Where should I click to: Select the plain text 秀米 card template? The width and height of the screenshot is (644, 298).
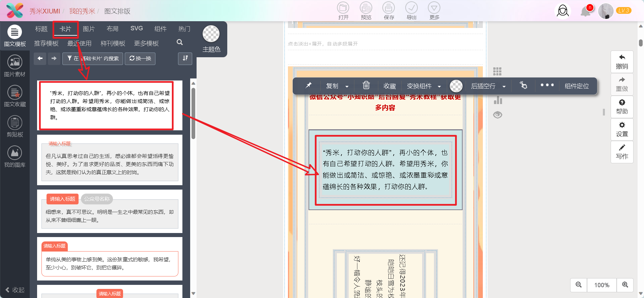[x=110, y=105]
